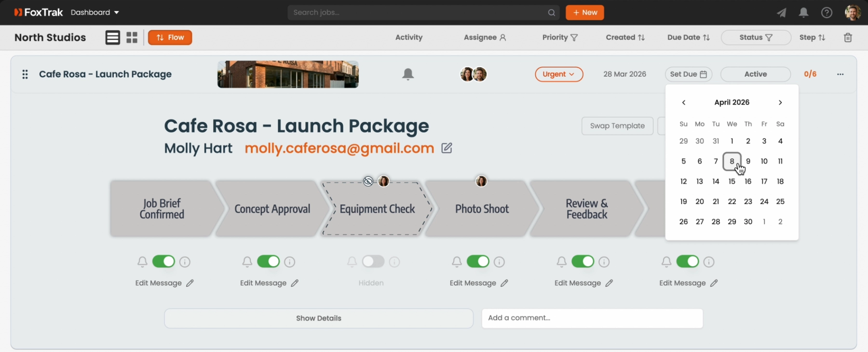Click the search magnifier icon
Viewport: 868px width, 352px height.
click(x=552, y=13)
